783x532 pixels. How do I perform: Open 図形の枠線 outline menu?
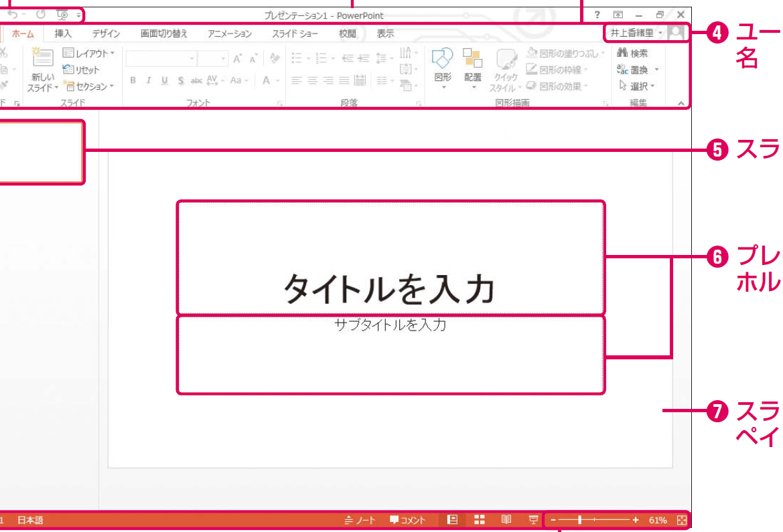click(x=558, y=70)
